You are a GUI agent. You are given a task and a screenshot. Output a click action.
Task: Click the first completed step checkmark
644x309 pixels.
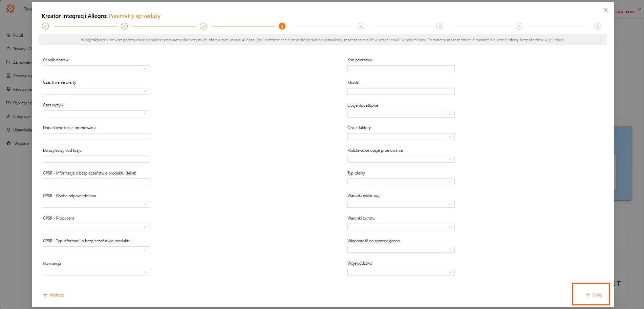pyautogui.click(x=45, y=26)
